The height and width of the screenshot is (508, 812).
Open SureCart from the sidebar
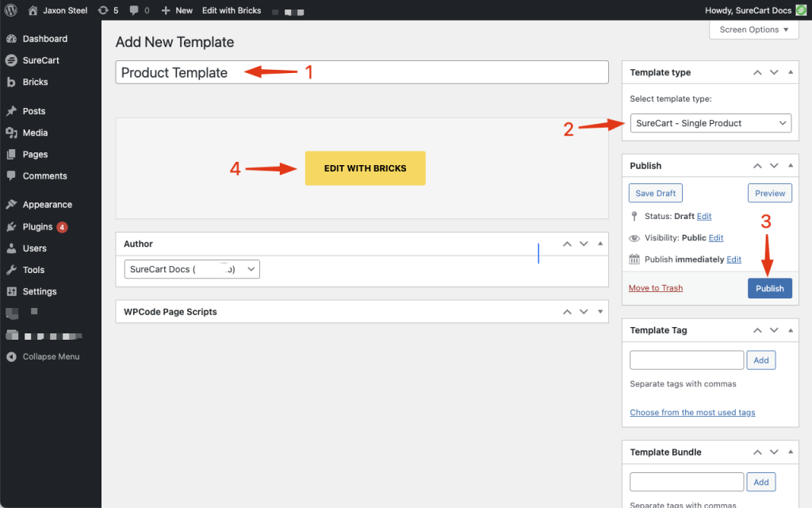click(40, 60)
